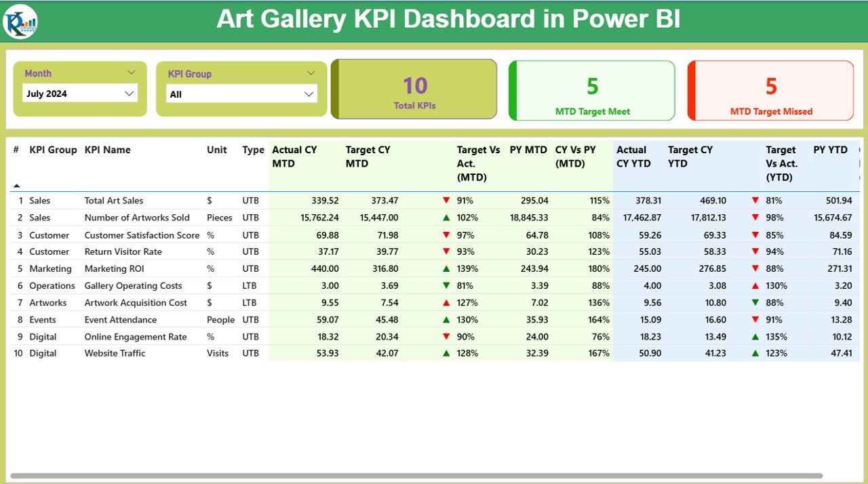Screen dimensions: 868x484
Task: Click the YTD red arrow for Customer Satisfaction Score
Action: 755,235
